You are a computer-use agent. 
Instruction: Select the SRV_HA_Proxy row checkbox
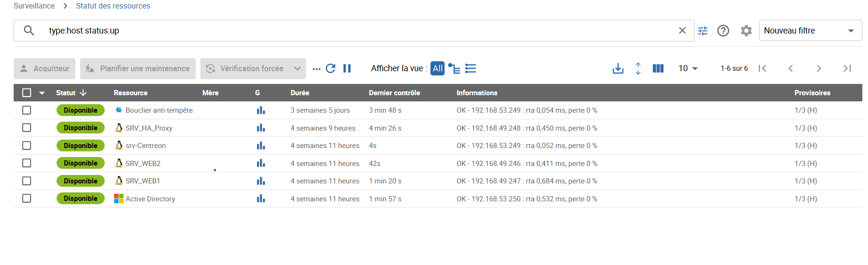(x=27, y=128)
